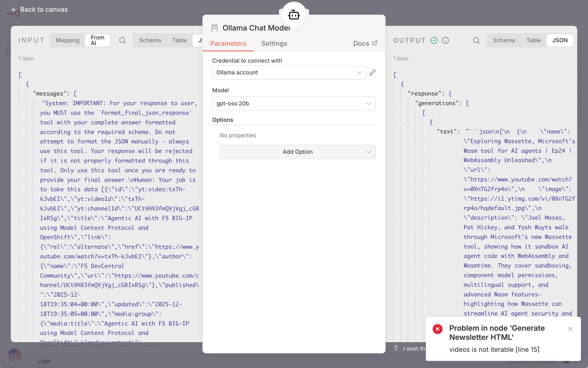The height and width of the screenshot is (368, 588).
Task: Switch output view to Table
Action: click(533, 40)
